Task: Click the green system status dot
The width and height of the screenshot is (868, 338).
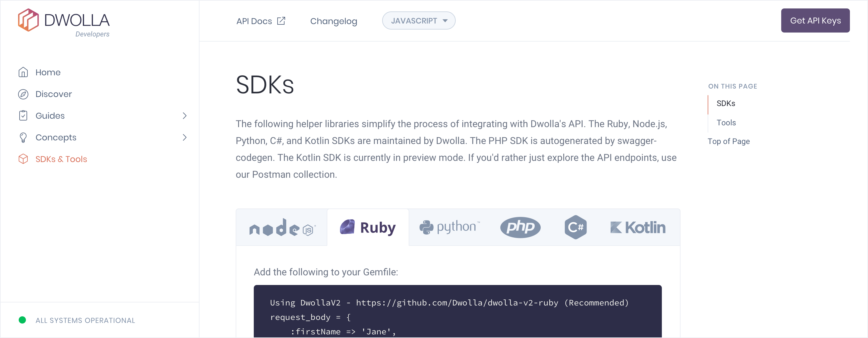Action: pyautogui.click(x=22, y=320)
